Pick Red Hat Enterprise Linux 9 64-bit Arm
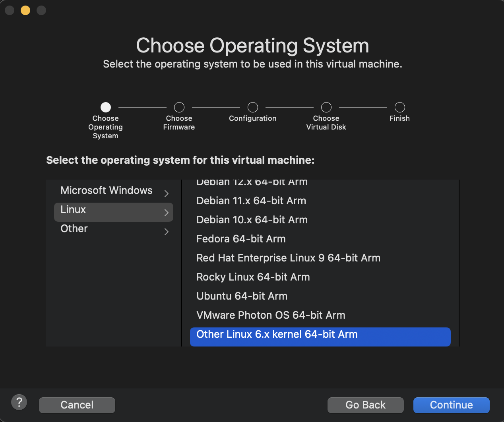504x422 pixels. pos(288,258)
